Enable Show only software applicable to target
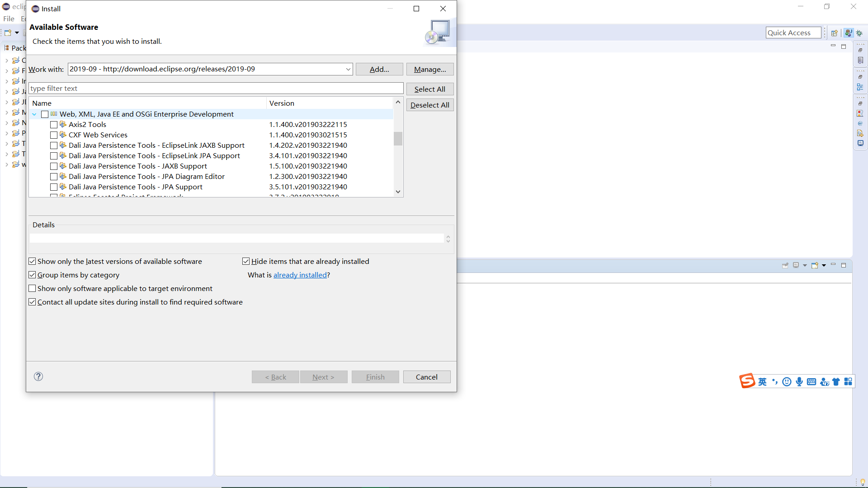Viewport: 868px width, 488px height. pos(33,288)
